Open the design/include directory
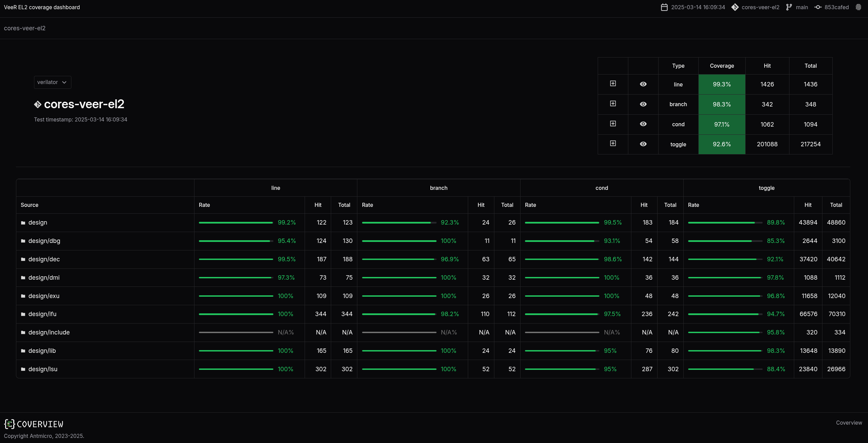868x443 pixels. (49, 332)
